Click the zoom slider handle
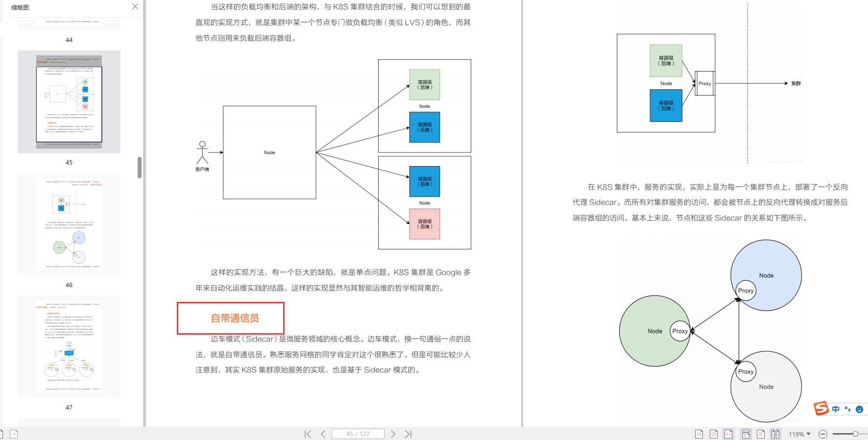The image size is (868, 440). tap(855, 434)
